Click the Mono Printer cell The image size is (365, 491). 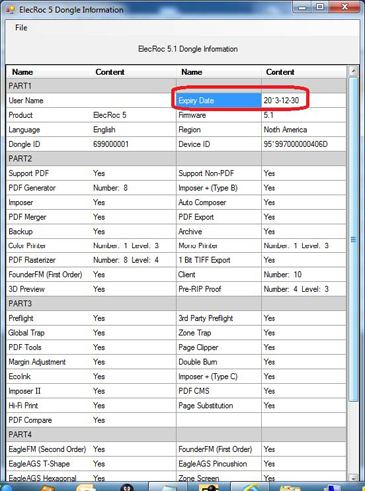coord(219,246)
